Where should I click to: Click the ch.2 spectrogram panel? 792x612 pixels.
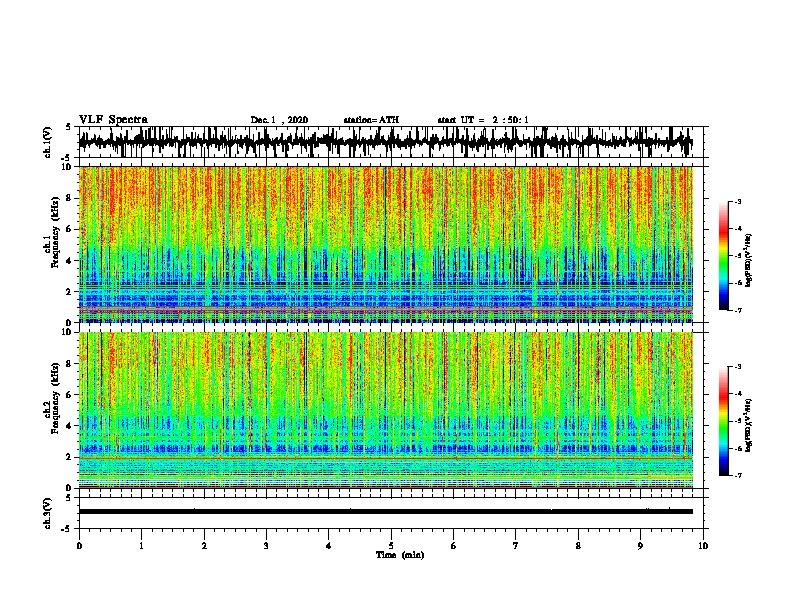(385, 410)
